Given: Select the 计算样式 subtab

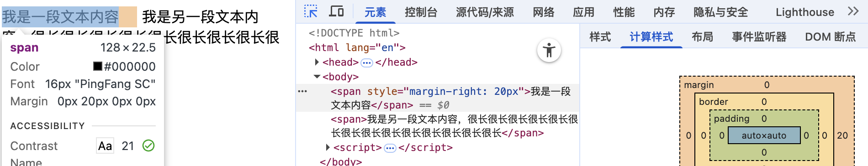Looking at the screenshot, I should (651, 37).
